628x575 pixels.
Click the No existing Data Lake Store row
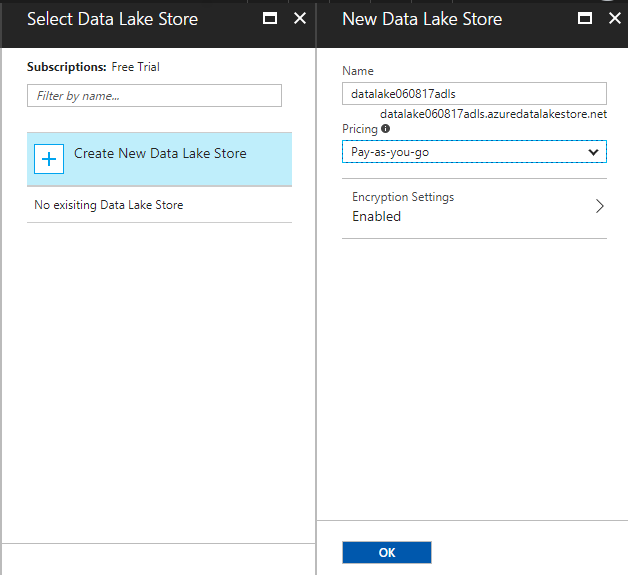[109, 205]
